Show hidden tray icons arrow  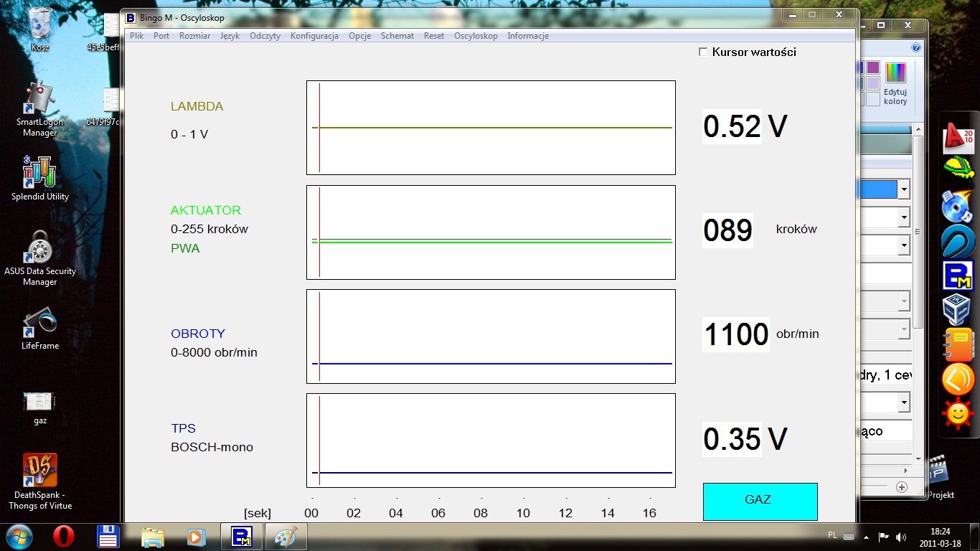tap(867, 537)
